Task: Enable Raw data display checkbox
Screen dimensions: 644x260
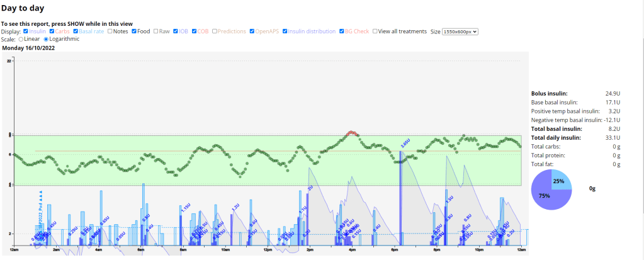Action: click(157, 31)
